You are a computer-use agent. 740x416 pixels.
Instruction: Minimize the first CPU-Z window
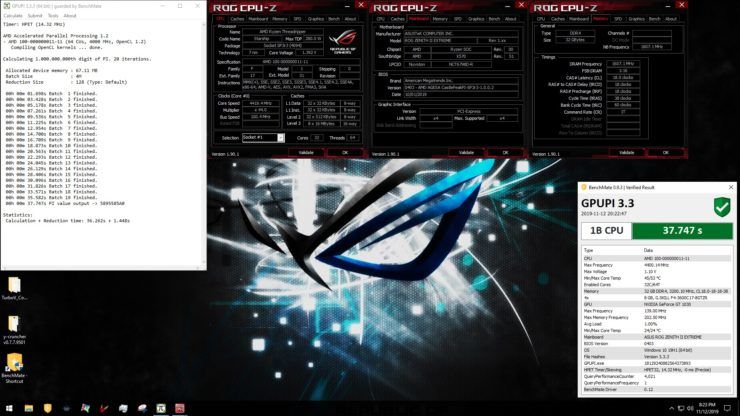pos(347,6)
